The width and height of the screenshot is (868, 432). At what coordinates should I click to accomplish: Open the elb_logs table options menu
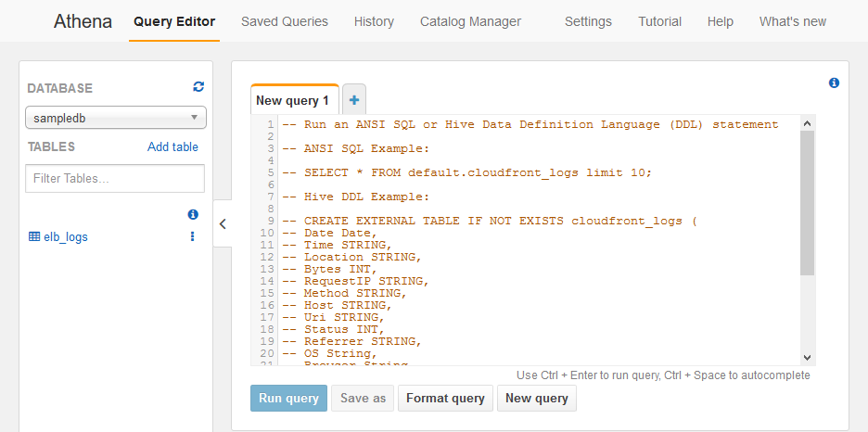tap(193, 236)
